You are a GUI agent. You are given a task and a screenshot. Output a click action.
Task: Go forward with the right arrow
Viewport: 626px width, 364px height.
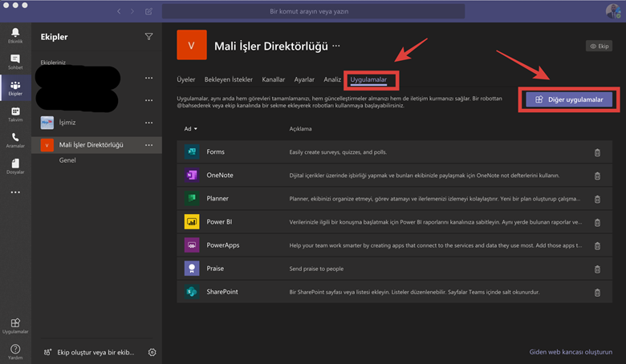click(x=132, y=11)
